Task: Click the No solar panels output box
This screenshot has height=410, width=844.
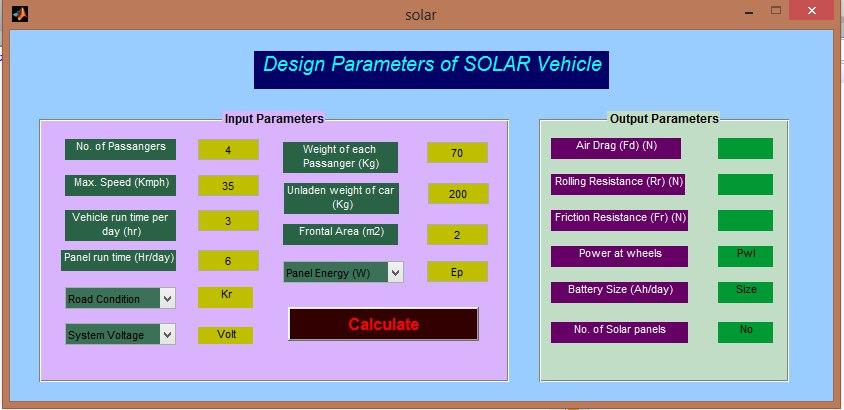Action: coord(745,332)
